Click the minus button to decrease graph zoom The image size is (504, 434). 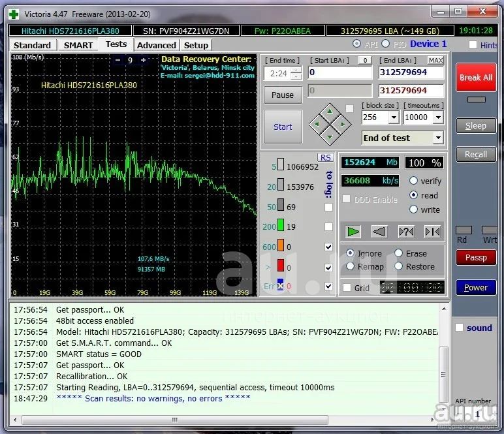tap(118, 60)
